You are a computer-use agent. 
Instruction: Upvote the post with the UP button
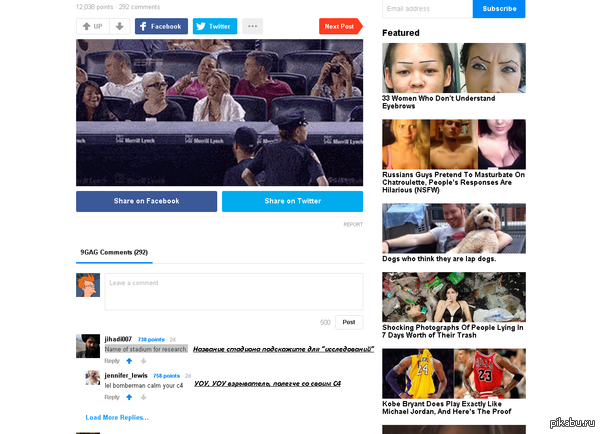click(93, 26)
